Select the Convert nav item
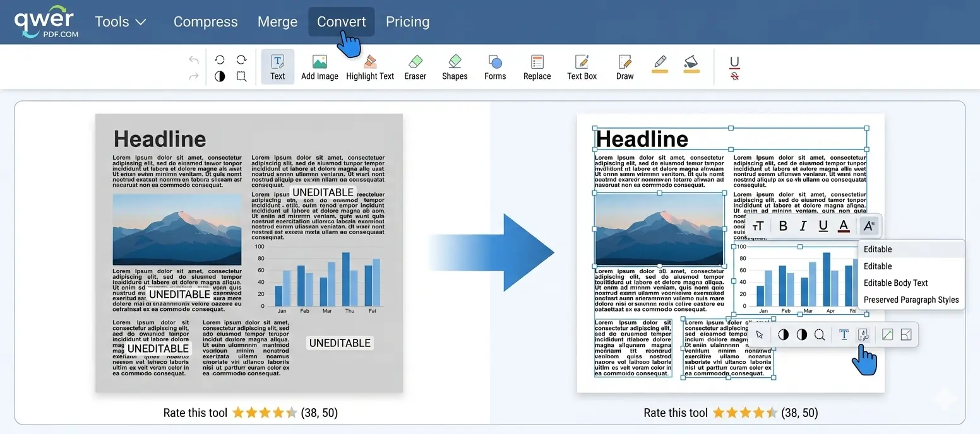The height and width of the screenshot is (434, 980). tap(341, 21)
